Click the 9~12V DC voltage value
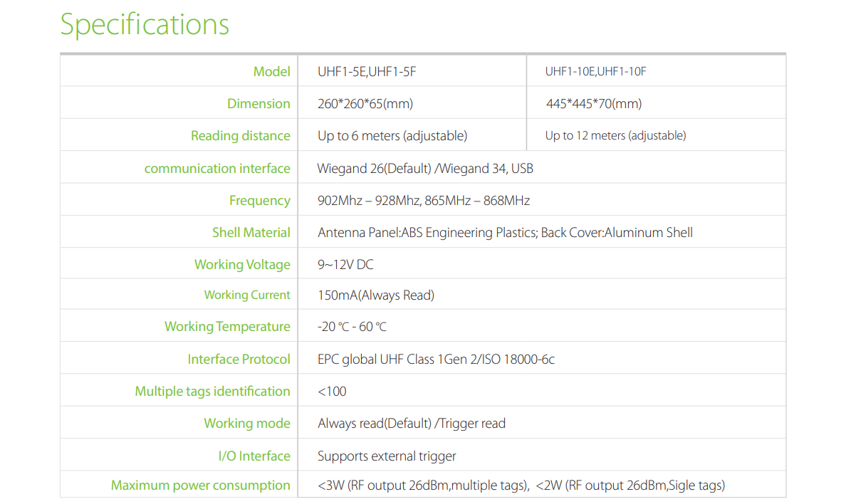The height and width of the screenshot is (504, 846). (345, 265)
